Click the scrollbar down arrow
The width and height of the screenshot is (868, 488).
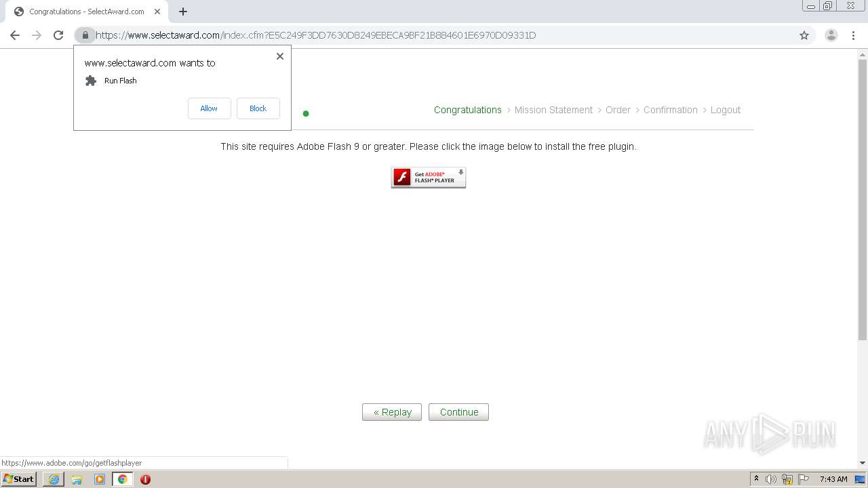[863, 463]
